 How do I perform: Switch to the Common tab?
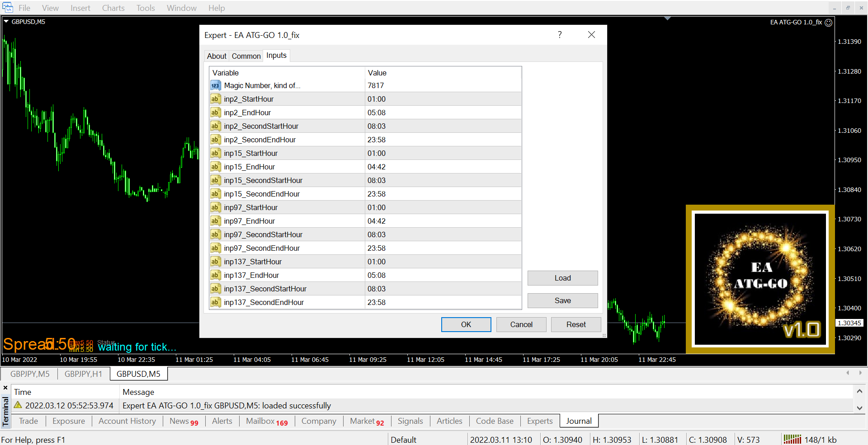246,56
